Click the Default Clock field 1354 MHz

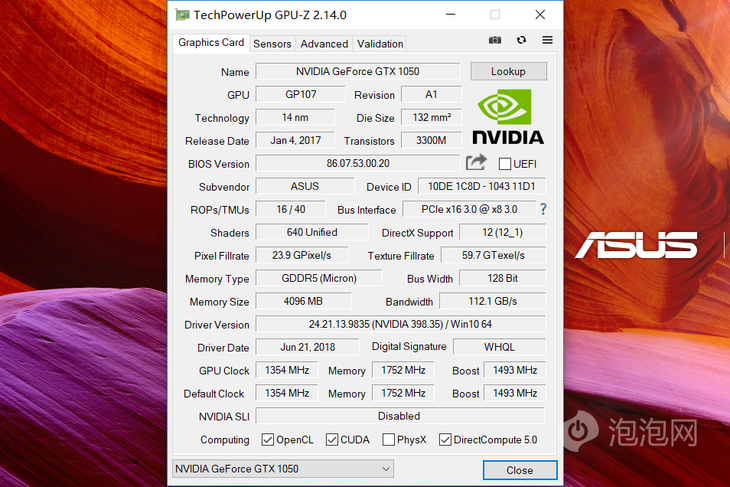(287, 393)
